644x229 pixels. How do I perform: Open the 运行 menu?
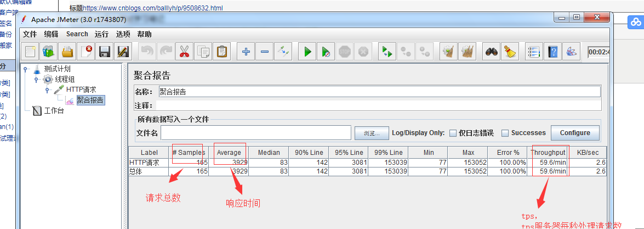101,34
